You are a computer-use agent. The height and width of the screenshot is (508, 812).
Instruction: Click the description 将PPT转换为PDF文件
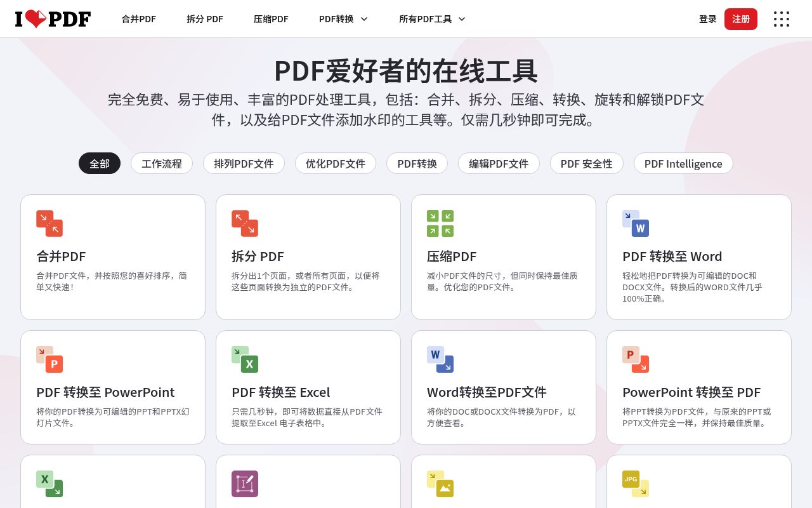click(697, 417)
